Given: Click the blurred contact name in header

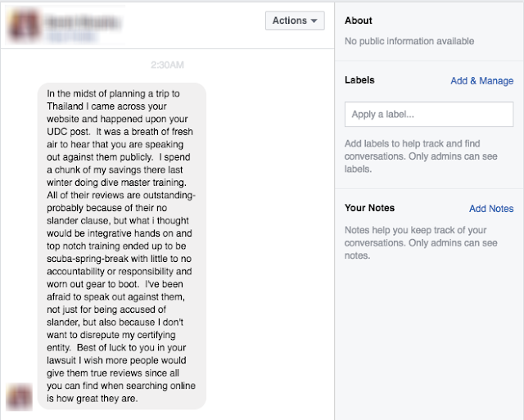Looking at the screenshot, I should (80, 19).
